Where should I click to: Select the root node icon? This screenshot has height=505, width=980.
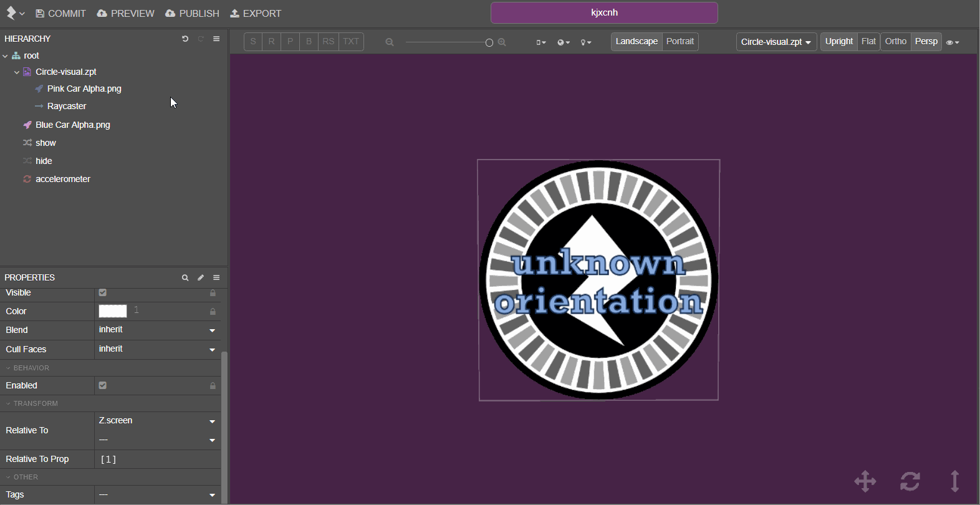tap(16, 55)
